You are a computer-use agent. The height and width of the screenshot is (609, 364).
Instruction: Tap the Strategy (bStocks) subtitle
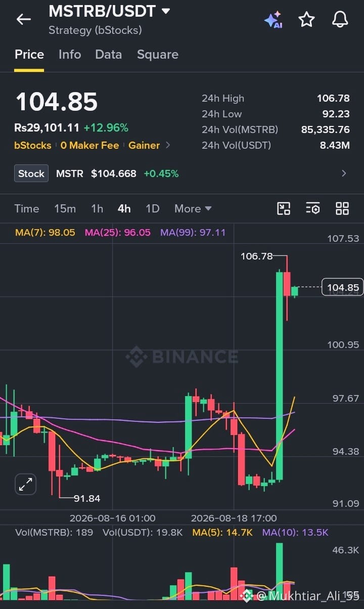click(x=95, y=30)
